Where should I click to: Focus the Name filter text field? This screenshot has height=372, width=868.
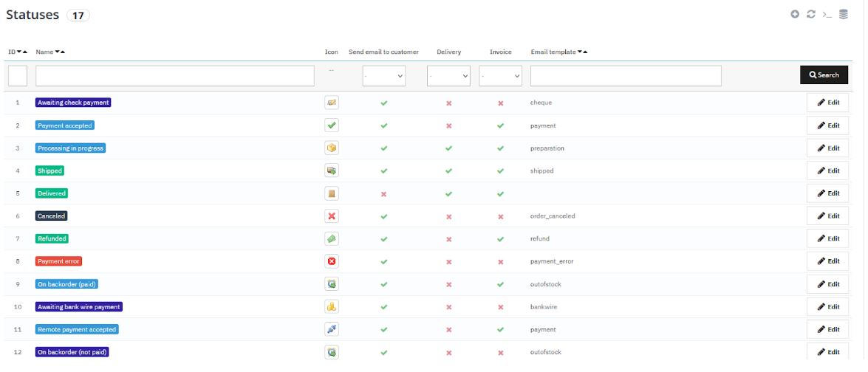(174, 75)
